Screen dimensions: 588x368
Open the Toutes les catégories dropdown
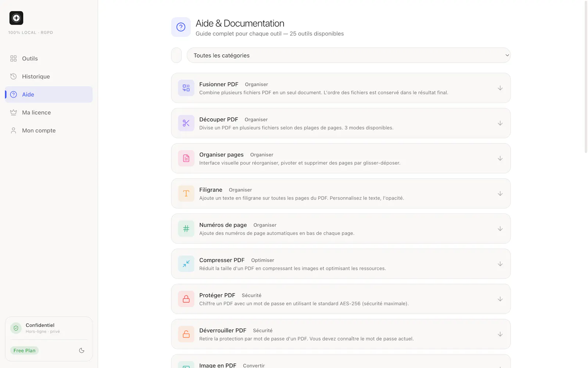[x=348, y=55]
